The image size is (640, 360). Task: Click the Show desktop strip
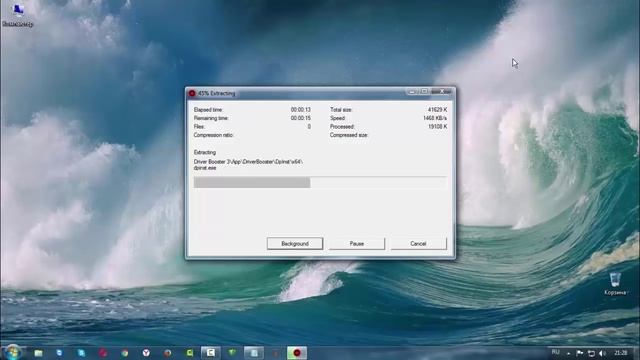[x=637, y=353]
